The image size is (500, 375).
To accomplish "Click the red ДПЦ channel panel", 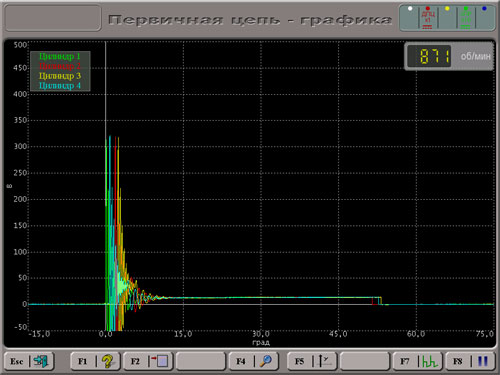I will (x=428, y=17).
